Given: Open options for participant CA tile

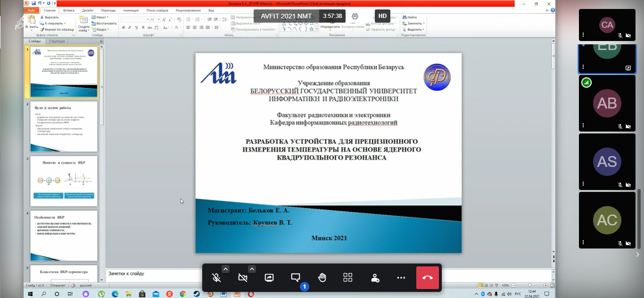Looking at the screenshot, I should [x=583, y=35].
